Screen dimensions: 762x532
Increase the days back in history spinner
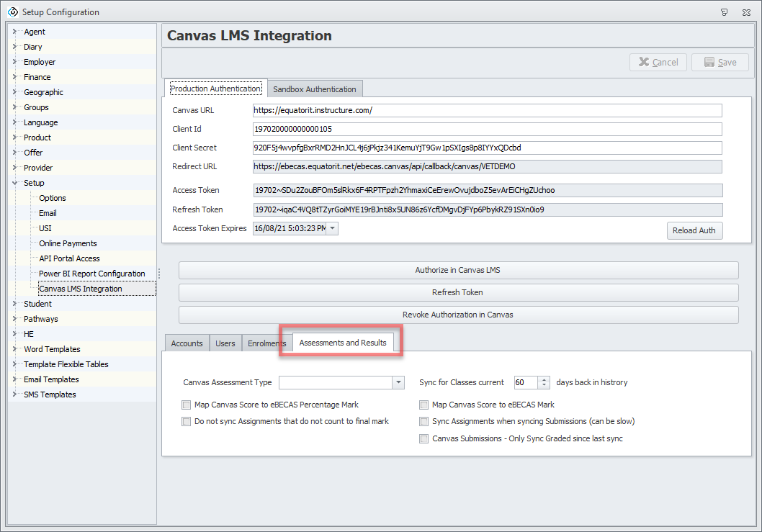click(544, 379)
